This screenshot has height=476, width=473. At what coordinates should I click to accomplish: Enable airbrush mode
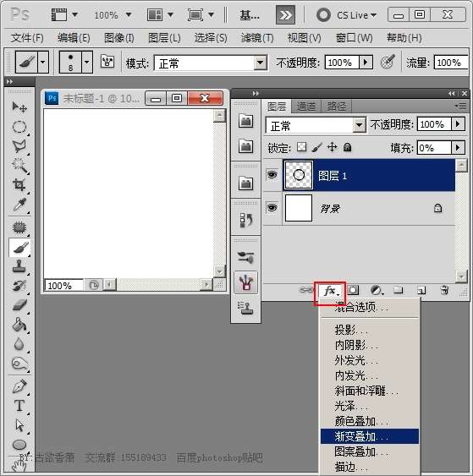388,62
